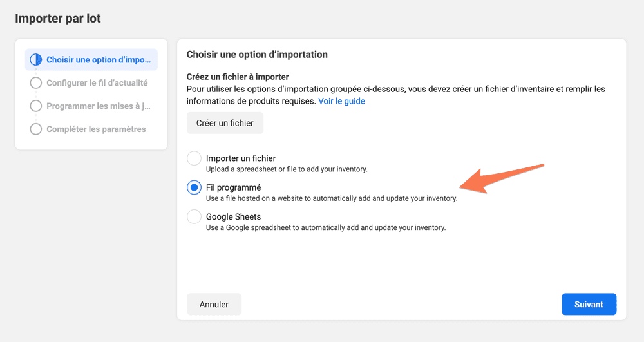The width and height of the screenshot is (644, 342).
Task: Click the Annuler button
Action: 214,304
